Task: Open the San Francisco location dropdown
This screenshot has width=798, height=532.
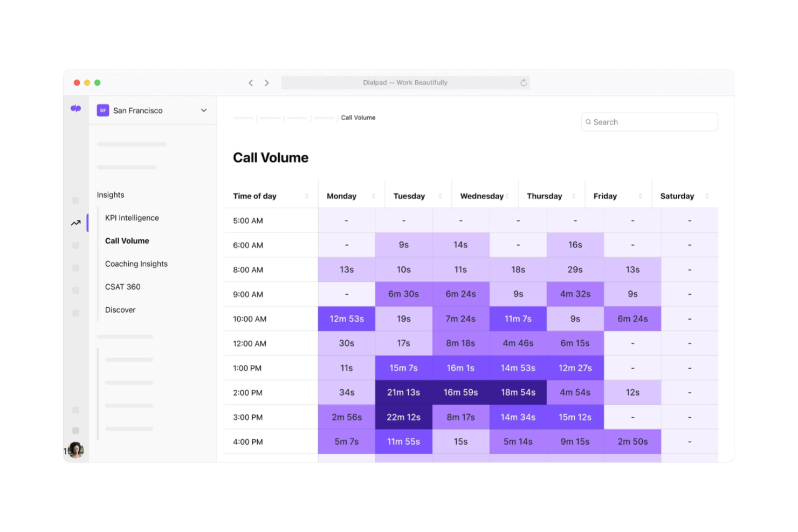Action: click(x=204, y=110)
